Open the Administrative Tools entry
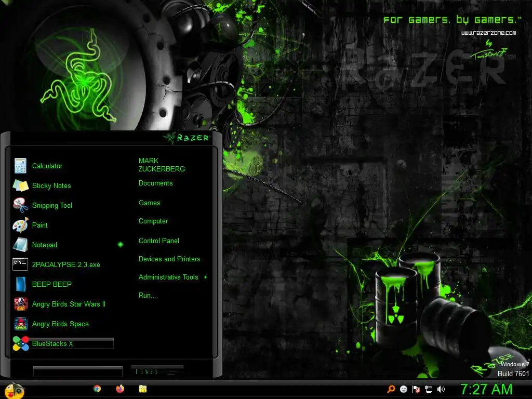The image size is (532, 399). tap(168, 277)
